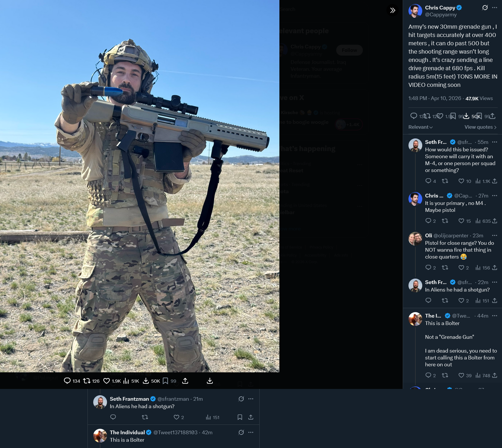Screen dimensions: 502x448
Task: Like The Individual's Bolter reply with 39 likes
Action: (x=461, y=375)
